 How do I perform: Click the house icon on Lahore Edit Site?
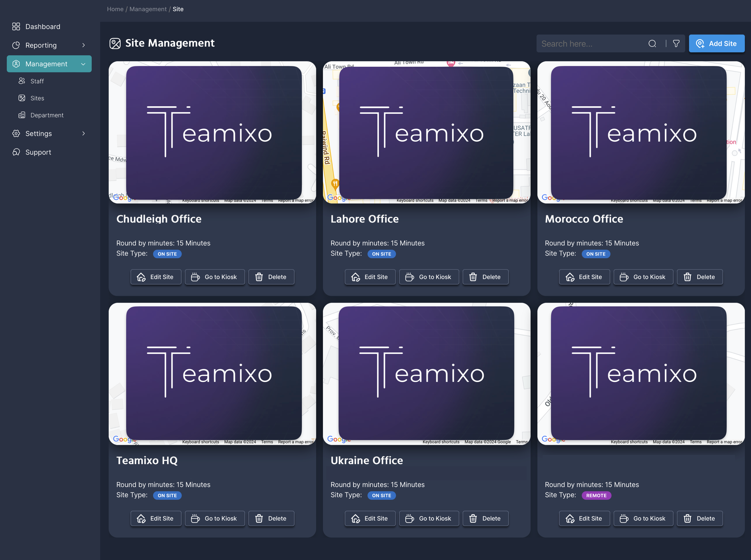click(355, 277)
